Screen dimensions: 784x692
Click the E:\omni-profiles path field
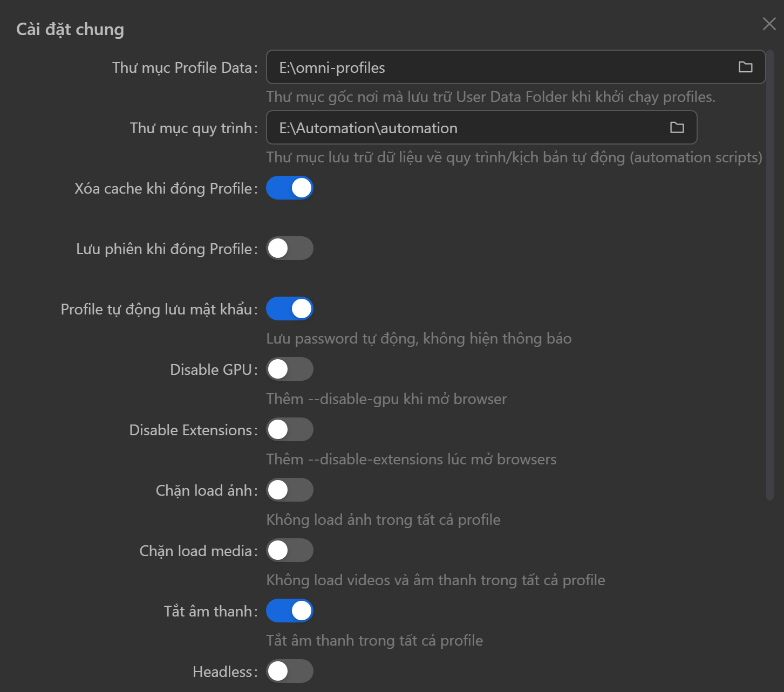click(502, 67)
